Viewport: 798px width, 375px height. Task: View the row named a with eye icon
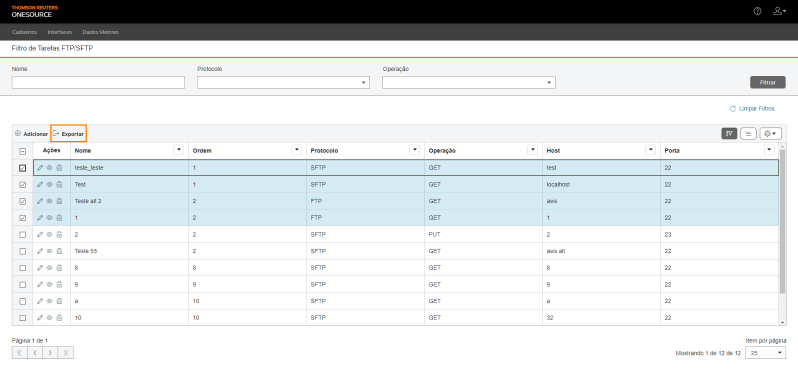coord(49,301)
